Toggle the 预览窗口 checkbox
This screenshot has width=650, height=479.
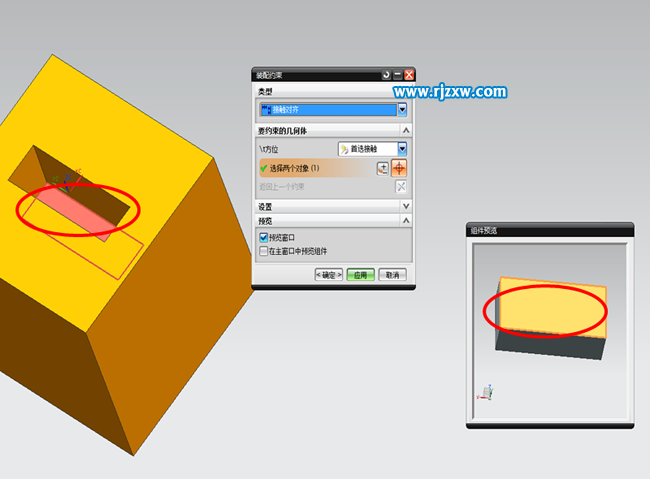264,238
